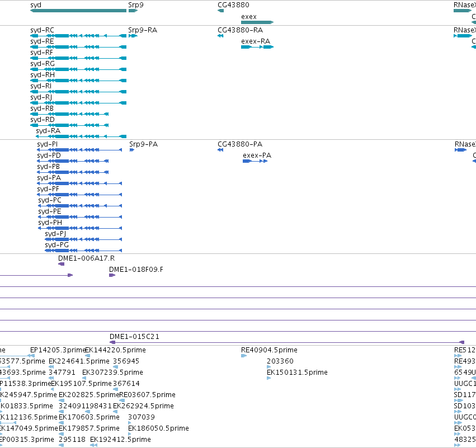
Task: Select RE03607.5prime EST label
Action: click(148, 395)
